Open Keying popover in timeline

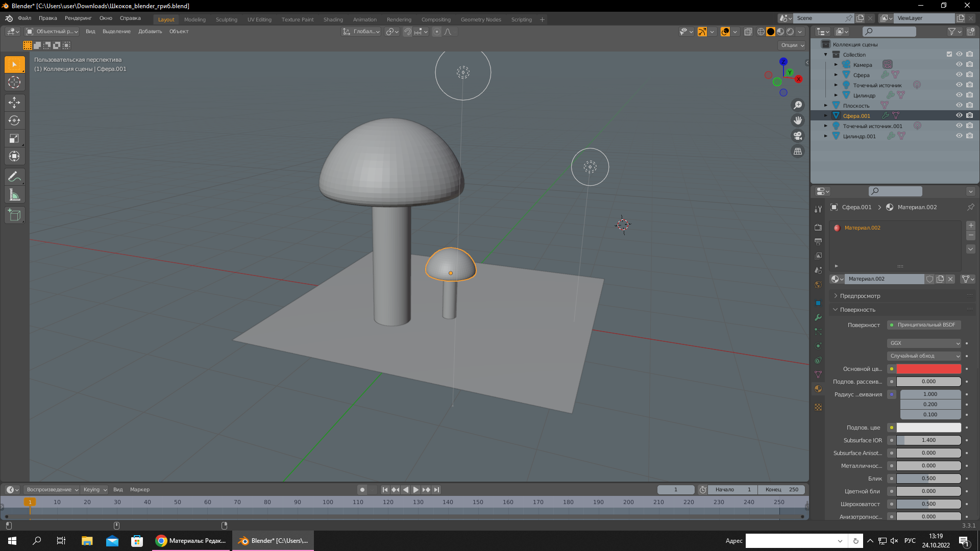(x=95, y=490)
